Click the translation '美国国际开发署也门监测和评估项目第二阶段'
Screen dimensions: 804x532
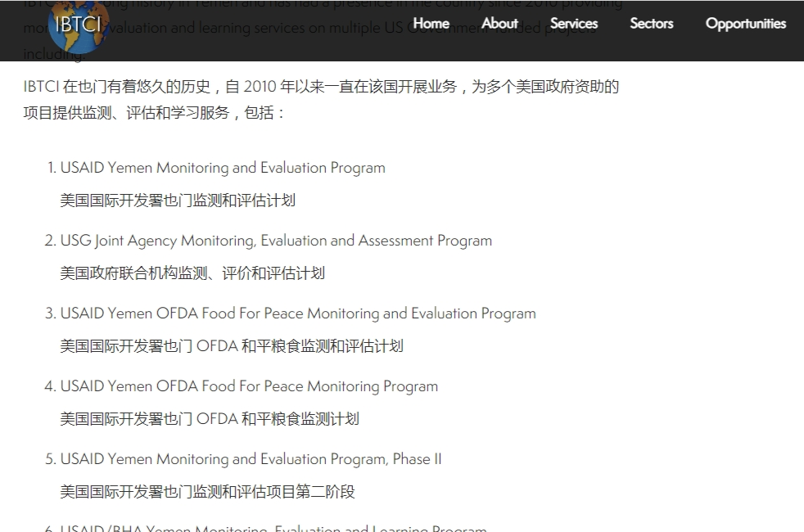point(207,492)
